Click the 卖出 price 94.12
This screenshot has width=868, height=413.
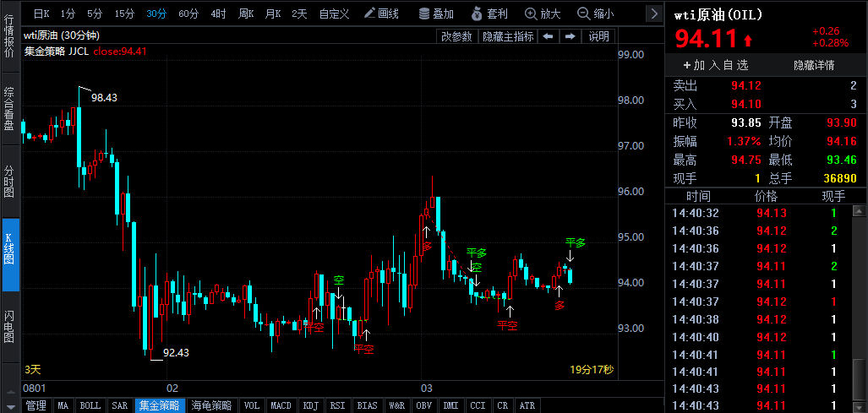[x=746, y=85]
